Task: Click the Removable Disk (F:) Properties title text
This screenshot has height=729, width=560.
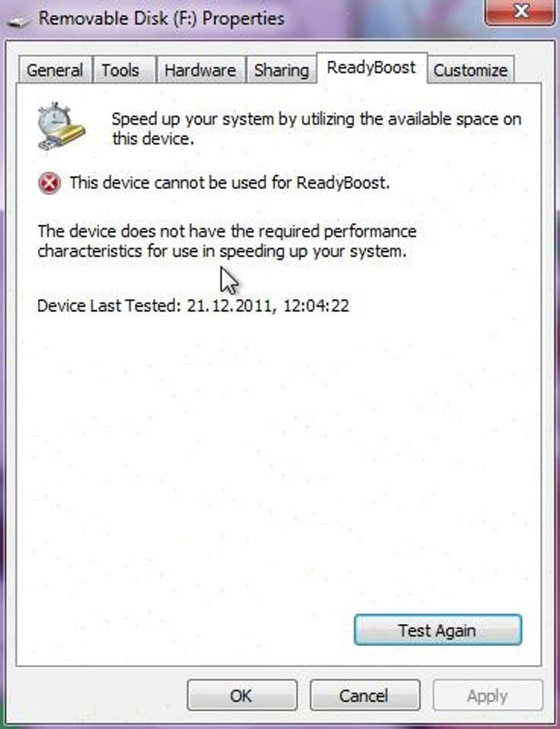Action: (161, 18)
